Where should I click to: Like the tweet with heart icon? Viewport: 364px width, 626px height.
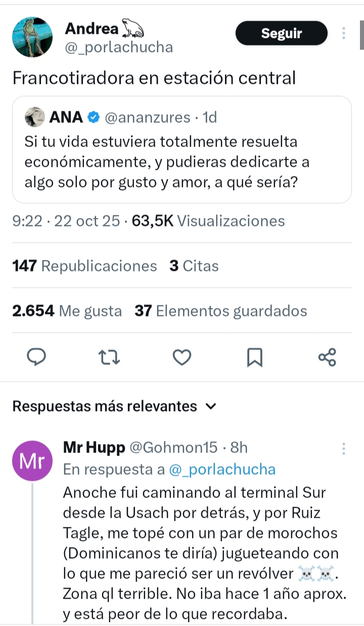coord(182,357)
